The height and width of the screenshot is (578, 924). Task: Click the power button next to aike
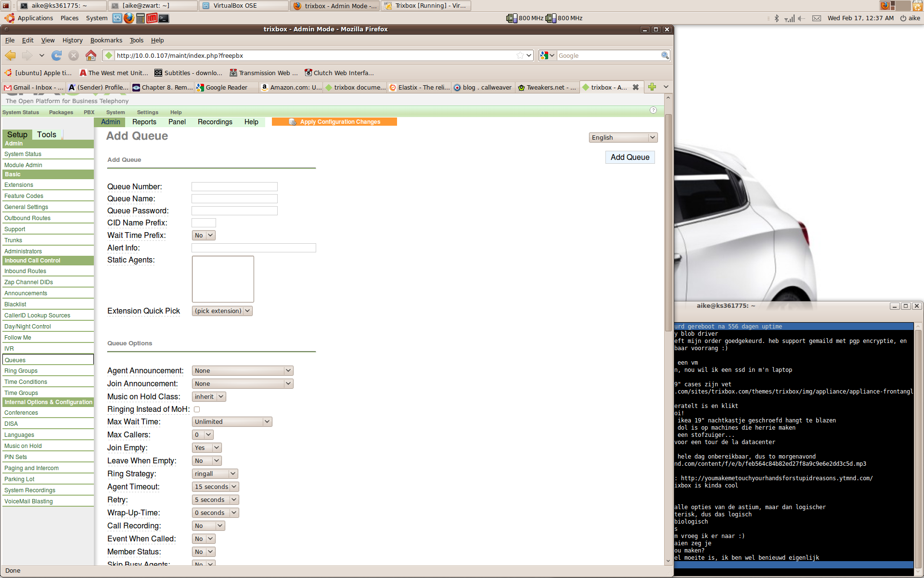click(903, 18)
